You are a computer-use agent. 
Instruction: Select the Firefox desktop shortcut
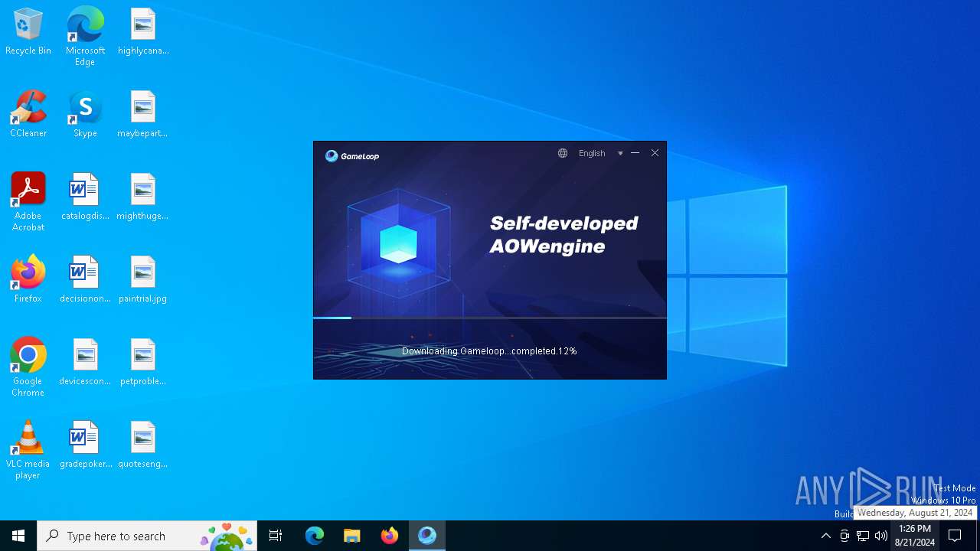coord(28,280)
